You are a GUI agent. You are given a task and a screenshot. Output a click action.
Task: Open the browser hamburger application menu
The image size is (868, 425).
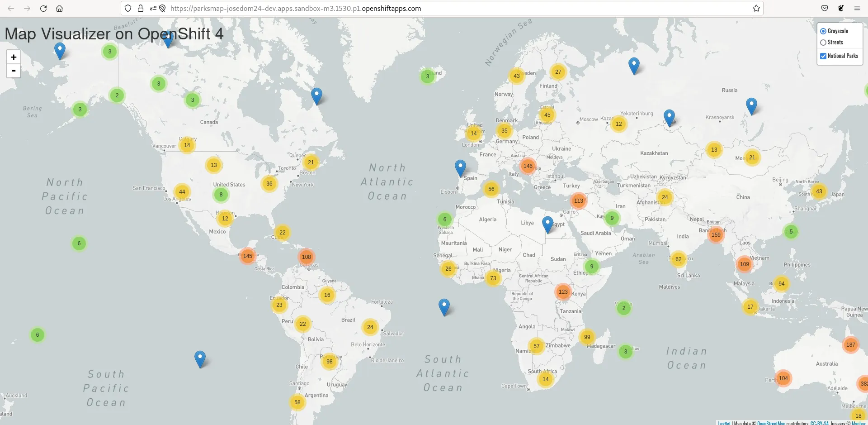857,9
